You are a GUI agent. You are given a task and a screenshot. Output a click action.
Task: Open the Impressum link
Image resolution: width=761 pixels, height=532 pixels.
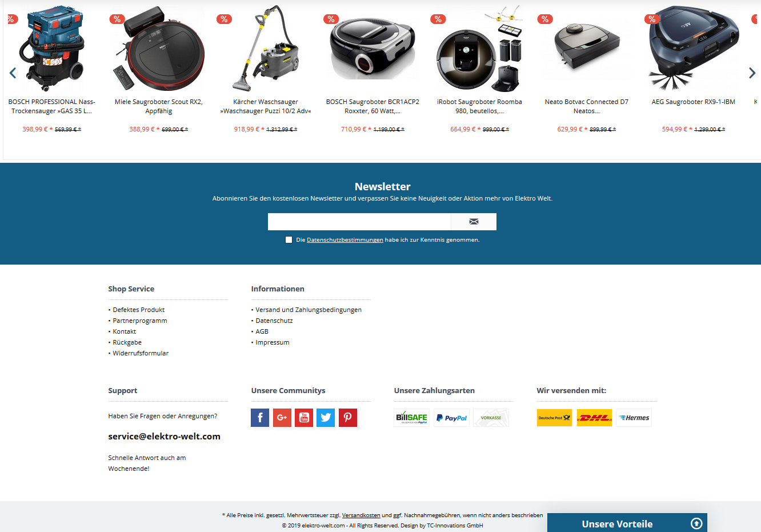click(273, 342)
